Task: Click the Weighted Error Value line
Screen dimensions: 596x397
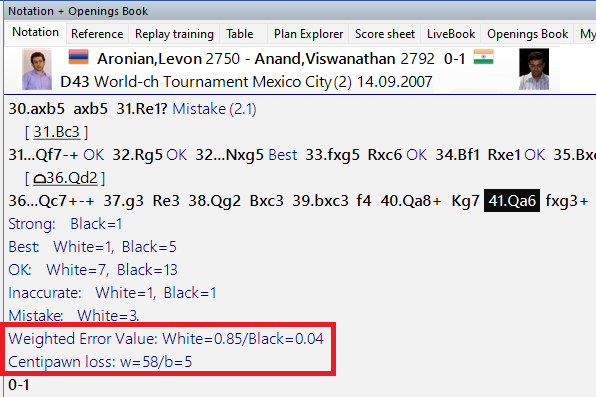Action: point(166,338)
